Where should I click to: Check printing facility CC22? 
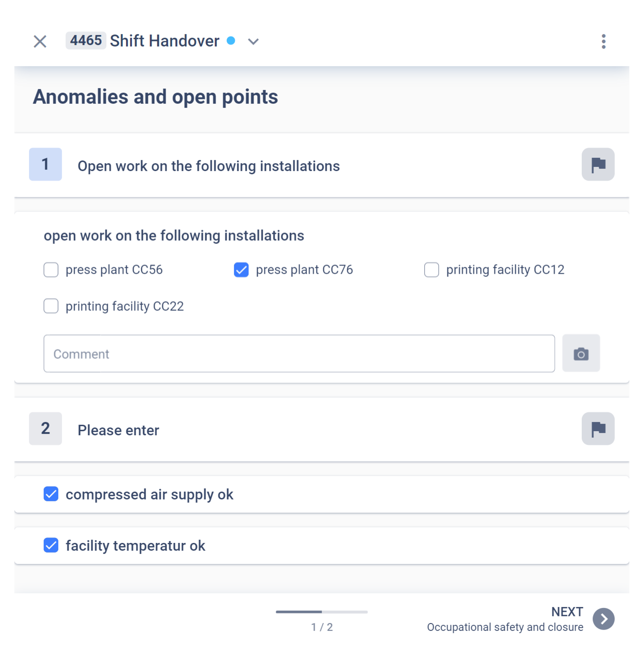pos(51,306)
